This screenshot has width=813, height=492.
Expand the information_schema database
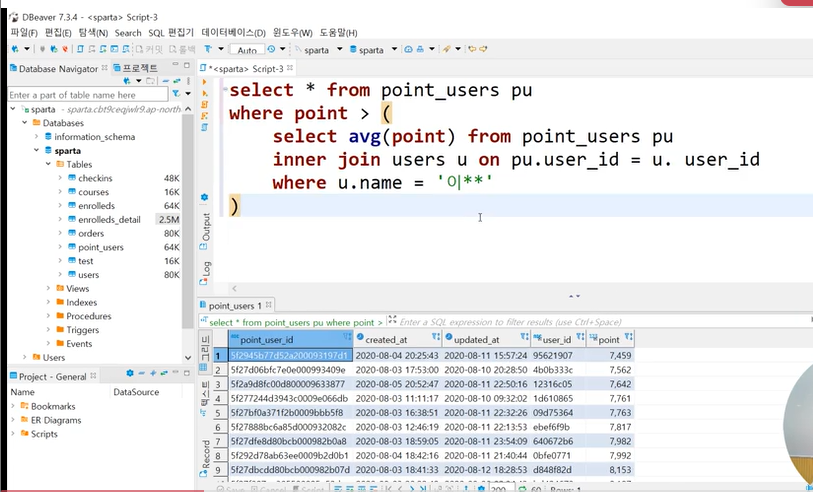[x=36, y=137]
